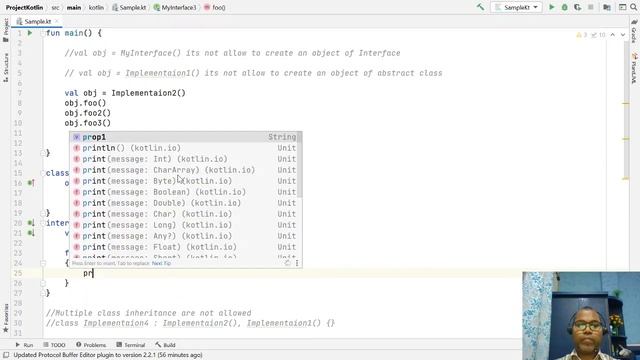
Task: Click the src breadcrumb
Action: pos(55,7)
